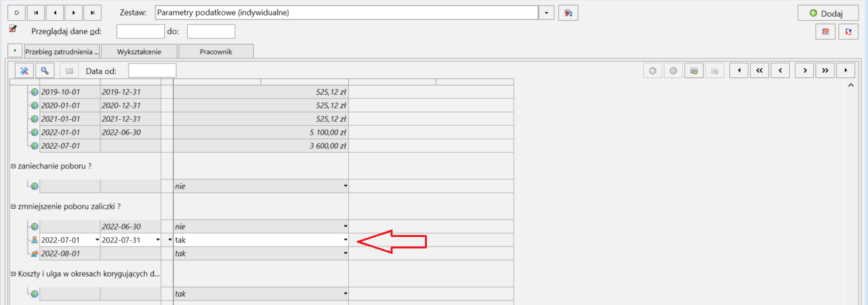Click the scrollbar up arrow on the right
This screenshot has height=305, width=868.
[x=850, y=86]
